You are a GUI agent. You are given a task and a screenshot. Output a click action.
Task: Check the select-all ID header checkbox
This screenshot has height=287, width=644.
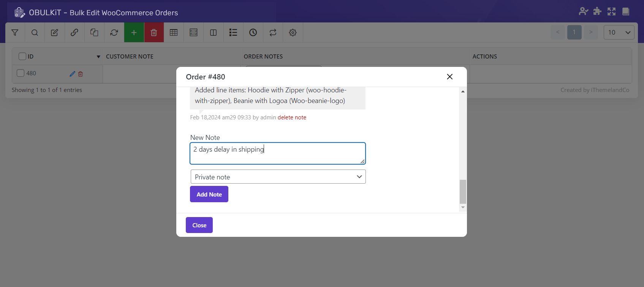[x=22, y=56]
